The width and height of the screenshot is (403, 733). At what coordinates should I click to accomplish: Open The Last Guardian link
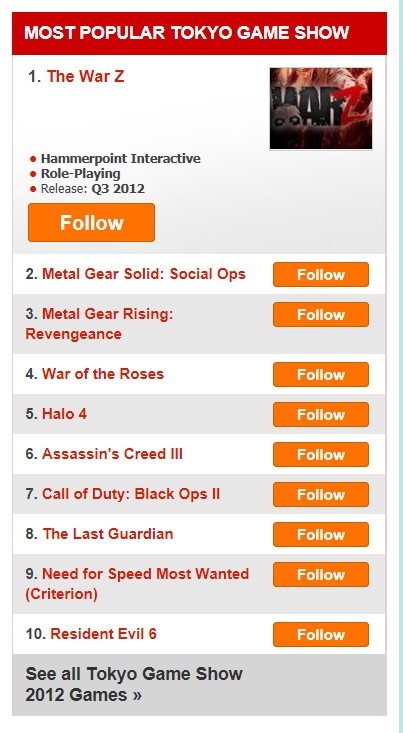click(x=108, y=534)
